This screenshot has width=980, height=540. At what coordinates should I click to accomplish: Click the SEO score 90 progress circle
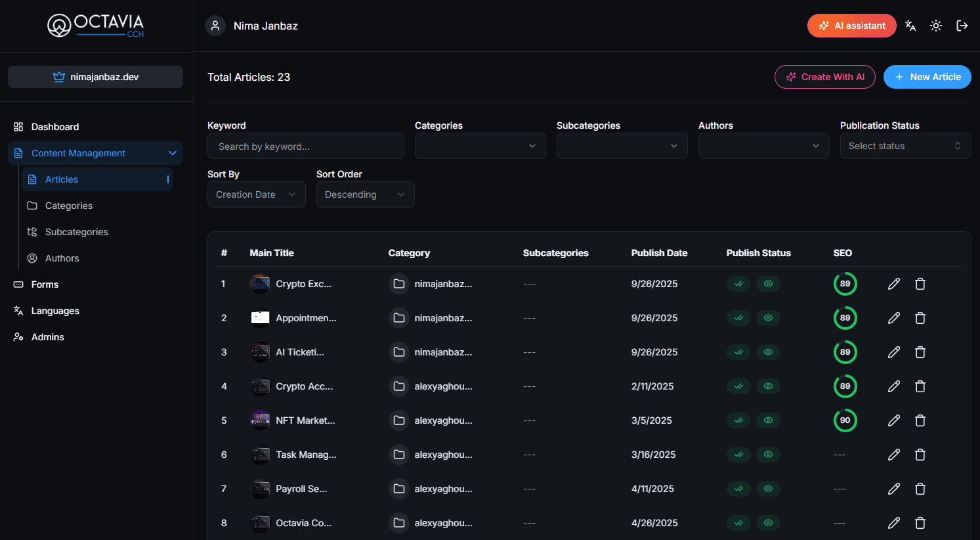pyautogui.click(x=845, y=420)
